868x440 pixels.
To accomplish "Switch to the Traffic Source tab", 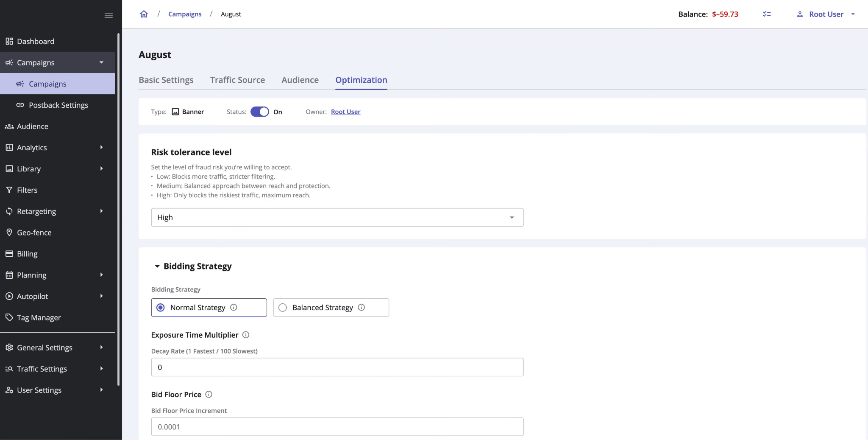I will 237,80.
